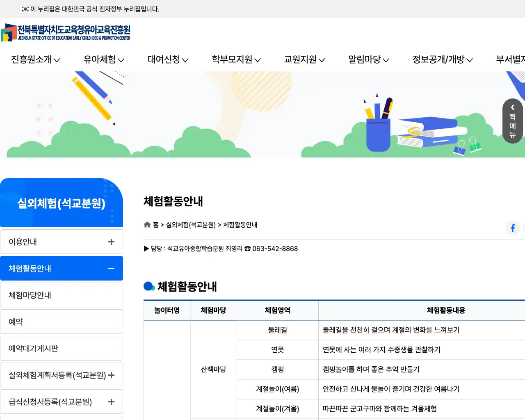Collapse the 체험활동안내 sidebar section
Viewport: 525px width, 420px height.
tap(111, 268)
